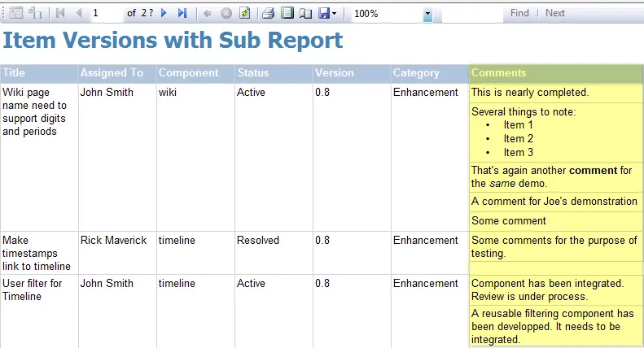Viewport: 644px width, 348px height.
Task: Click the current page number field
Action: (x=106, y=13)
